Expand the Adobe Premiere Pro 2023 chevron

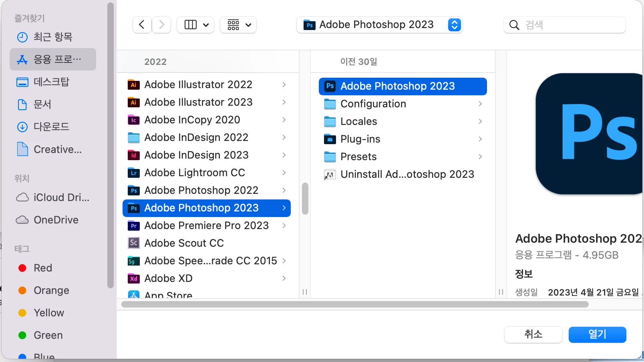(284, 225)
